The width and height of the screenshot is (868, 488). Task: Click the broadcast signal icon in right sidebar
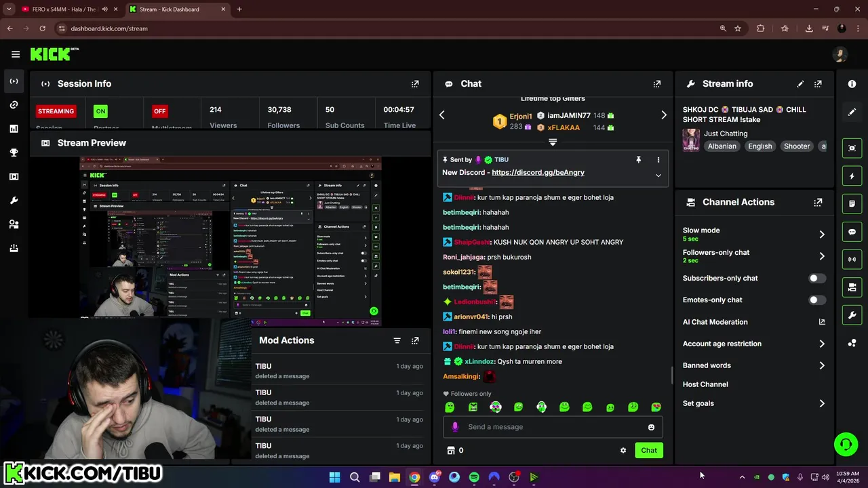click(852, 259)
